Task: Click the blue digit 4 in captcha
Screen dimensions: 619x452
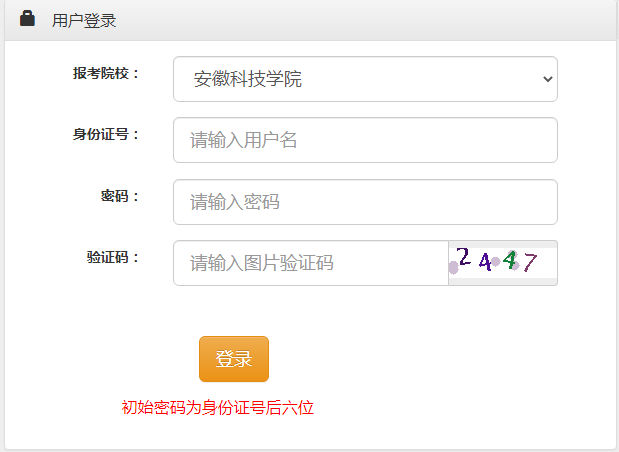Action: 485,262
